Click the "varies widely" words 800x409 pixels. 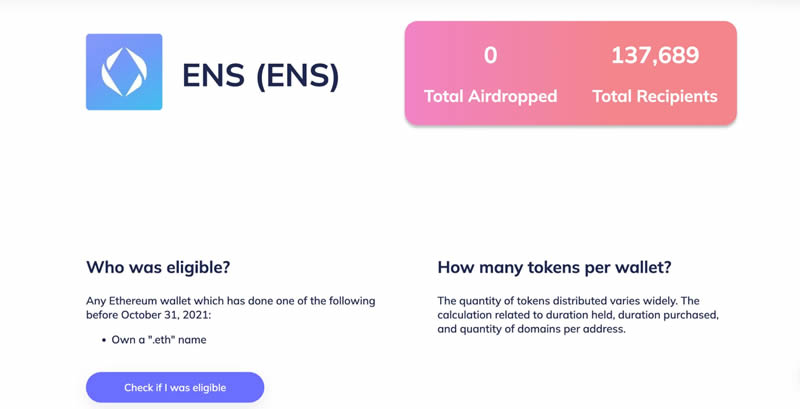649,301
